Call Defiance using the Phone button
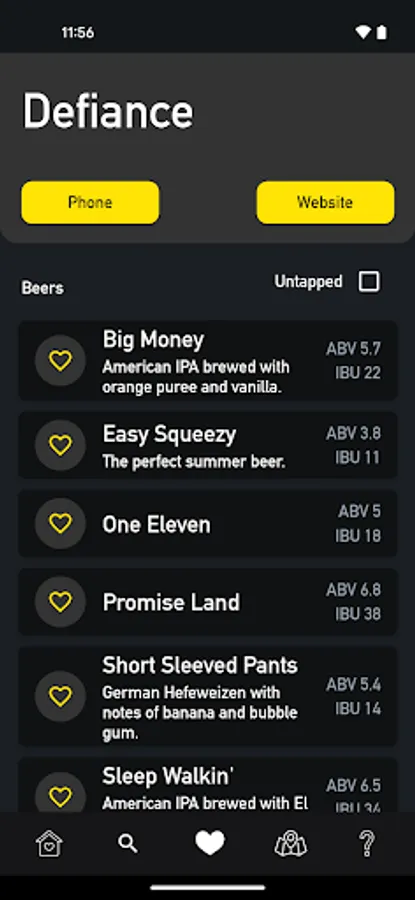The height and width of the screenshot is (900, 415). 90,203
